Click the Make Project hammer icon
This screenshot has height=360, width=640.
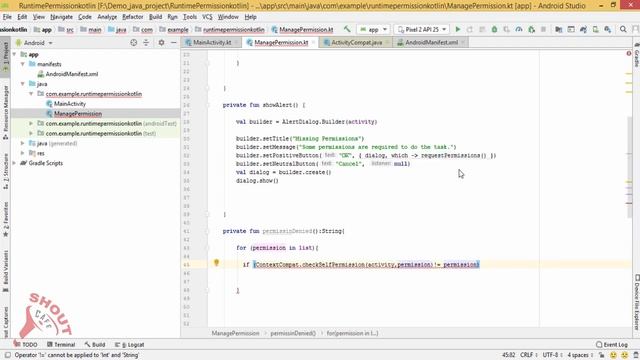pyautogui.click(x=347, y=29)
